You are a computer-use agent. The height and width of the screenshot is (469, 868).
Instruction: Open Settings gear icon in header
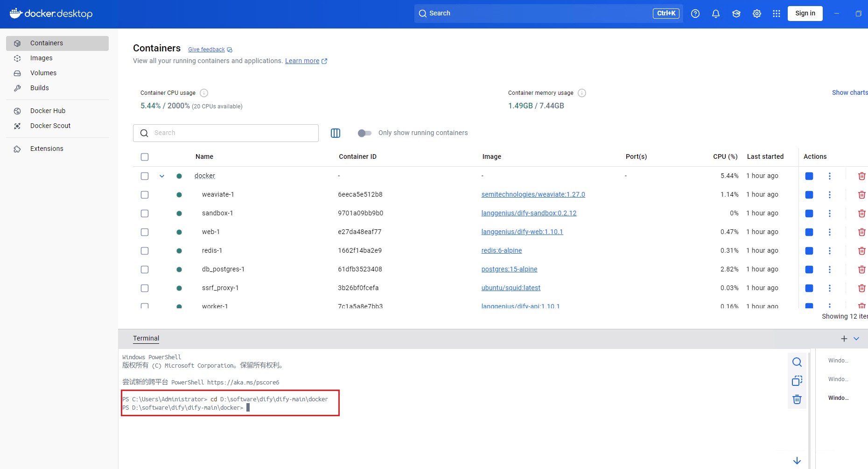[757, 14]
